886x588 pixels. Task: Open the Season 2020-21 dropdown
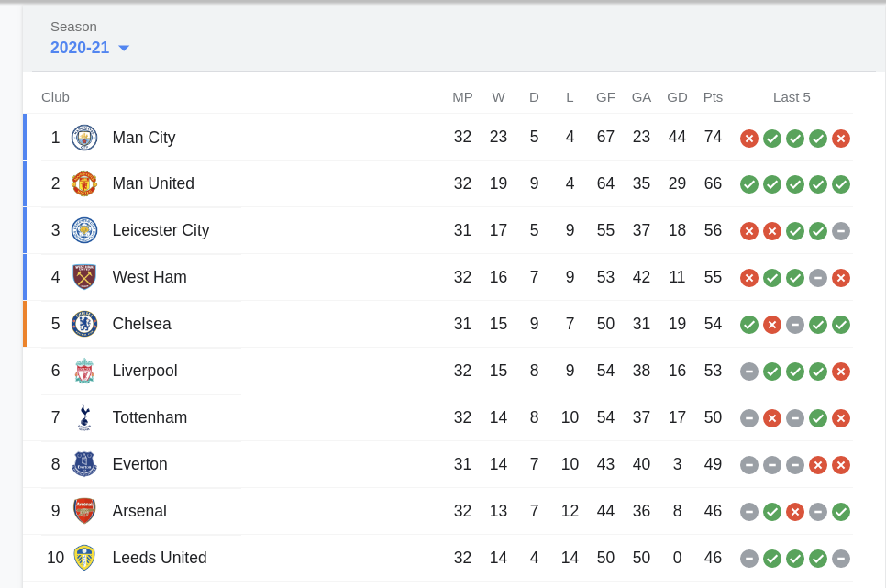80,48
